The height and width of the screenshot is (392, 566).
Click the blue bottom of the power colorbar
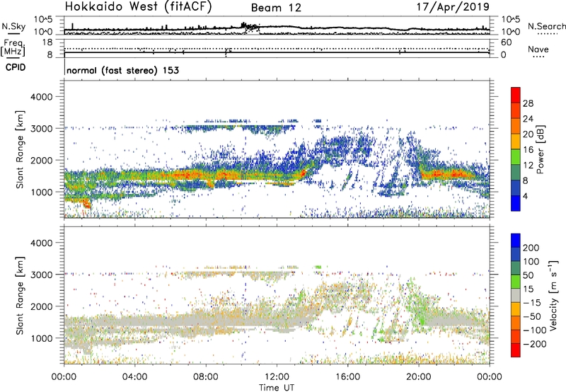point(516,203)
